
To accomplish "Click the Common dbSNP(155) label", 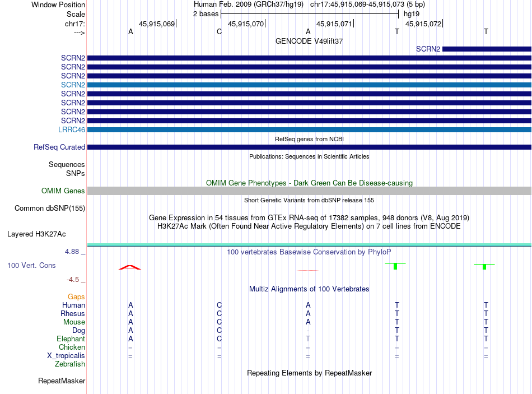I will [x=50, y=208].
